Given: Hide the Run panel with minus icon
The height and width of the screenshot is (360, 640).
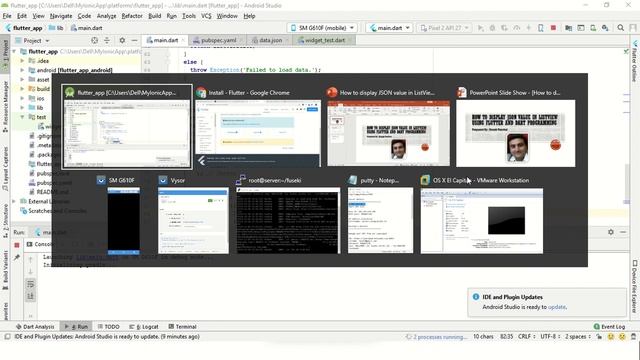Looking at the screenshot, I should point(623,232).
